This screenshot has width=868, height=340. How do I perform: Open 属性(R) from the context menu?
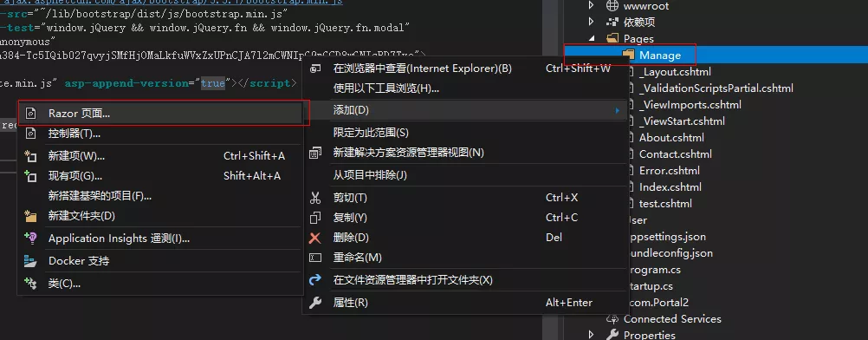(x=465, y=303)
